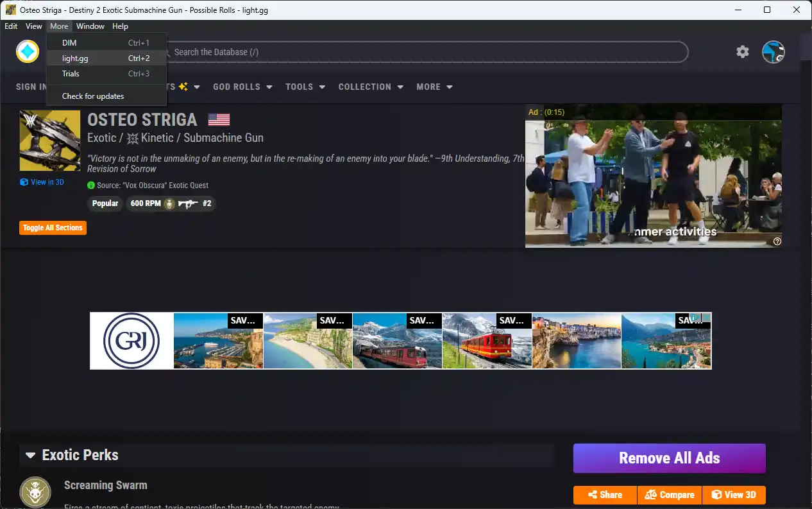This screenshot has width=812, height=509.
Task: Collapse the Exotic Perks section
Action: click(30, 455)
